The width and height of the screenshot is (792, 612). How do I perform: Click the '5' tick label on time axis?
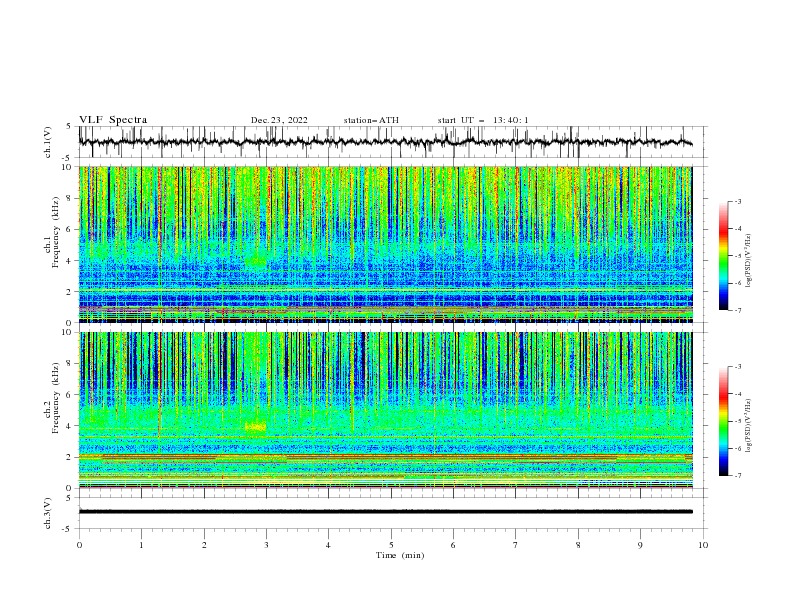(391, 545)
